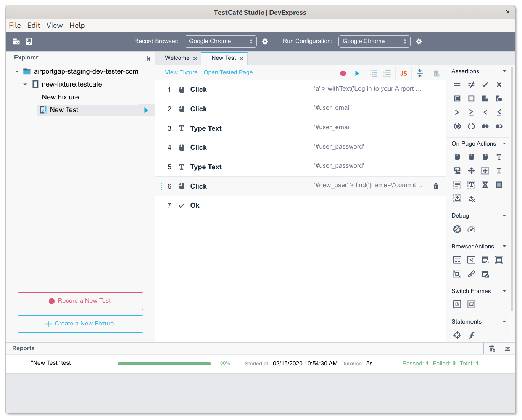Select the Contains filled-square assertion icon

[x=457, y=99]
